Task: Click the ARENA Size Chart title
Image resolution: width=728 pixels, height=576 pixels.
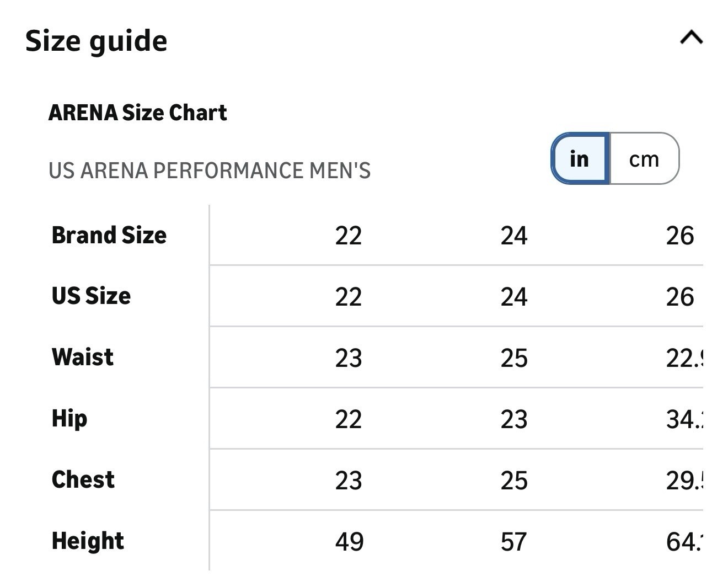Action: (x=137, y=113)
